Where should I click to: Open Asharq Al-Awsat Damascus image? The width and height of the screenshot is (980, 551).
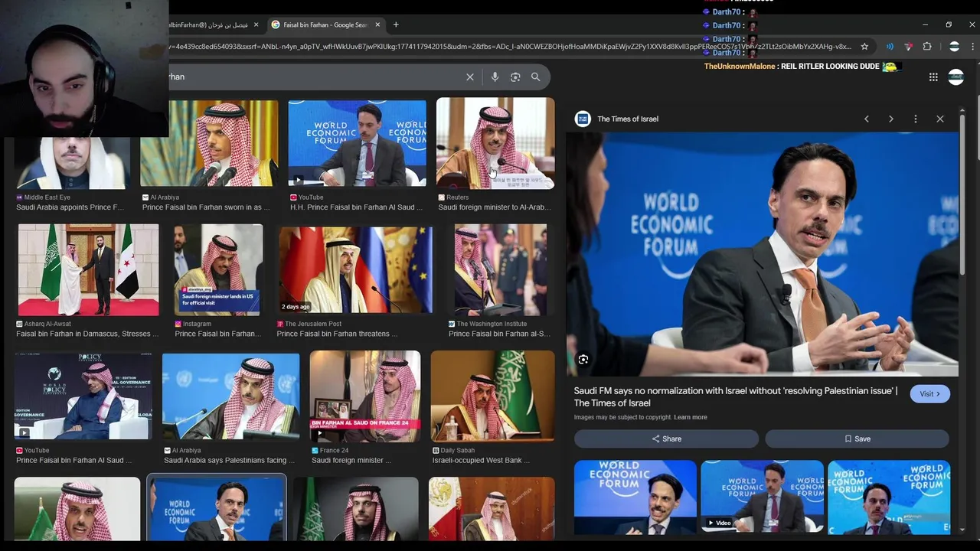pos(88,269)
